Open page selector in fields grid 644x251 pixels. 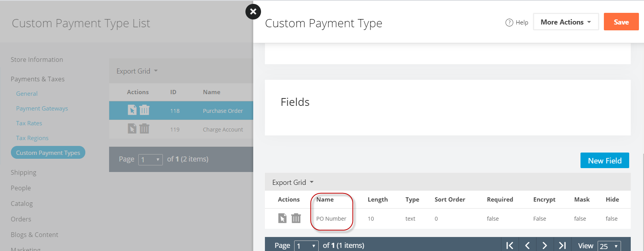coord(306,246)
